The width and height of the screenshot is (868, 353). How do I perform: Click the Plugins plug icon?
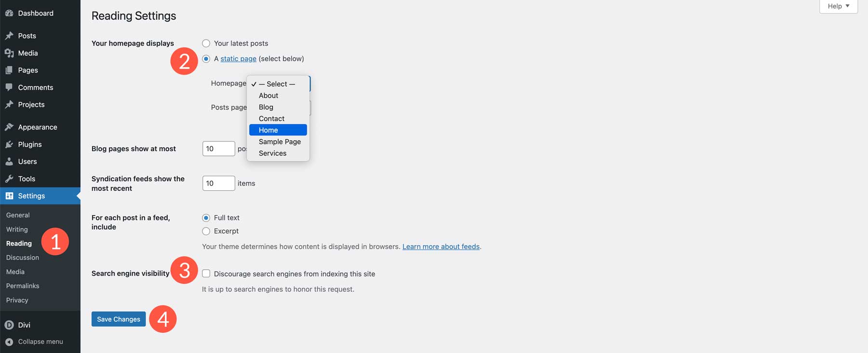coord(9,144)
